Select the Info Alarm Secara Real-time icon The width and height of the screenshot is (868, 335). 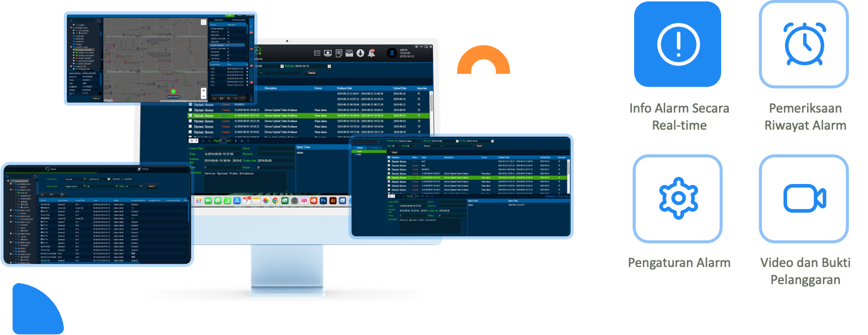pyautogui.click(x=678, y=44)
